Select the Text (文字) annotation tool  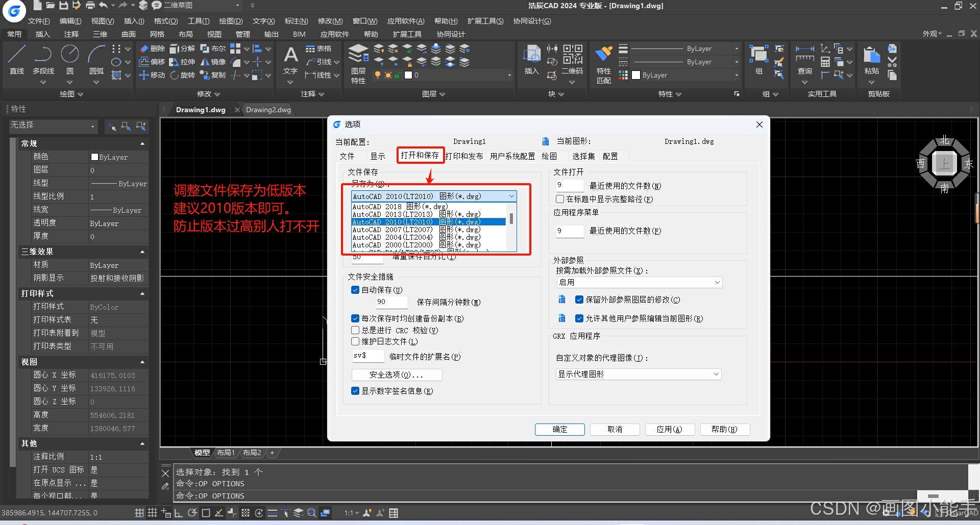click(x=290, y=60)
